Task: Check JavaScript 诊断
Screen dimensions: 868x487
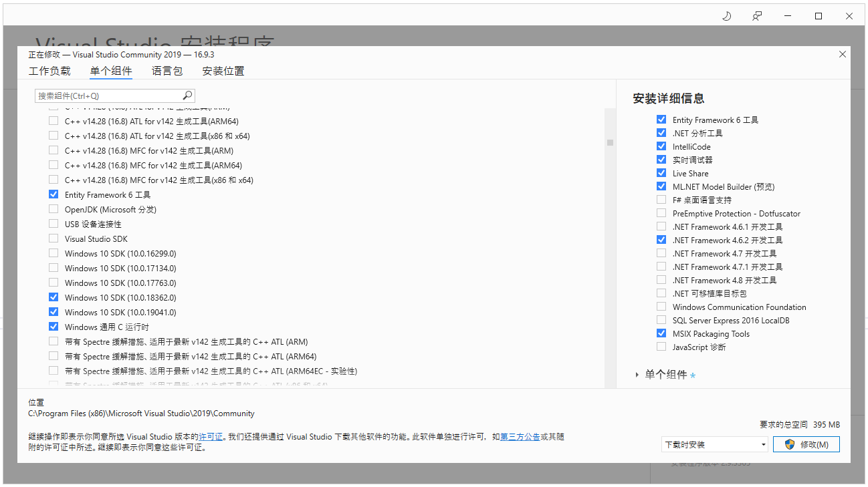Action: [661, 347]
